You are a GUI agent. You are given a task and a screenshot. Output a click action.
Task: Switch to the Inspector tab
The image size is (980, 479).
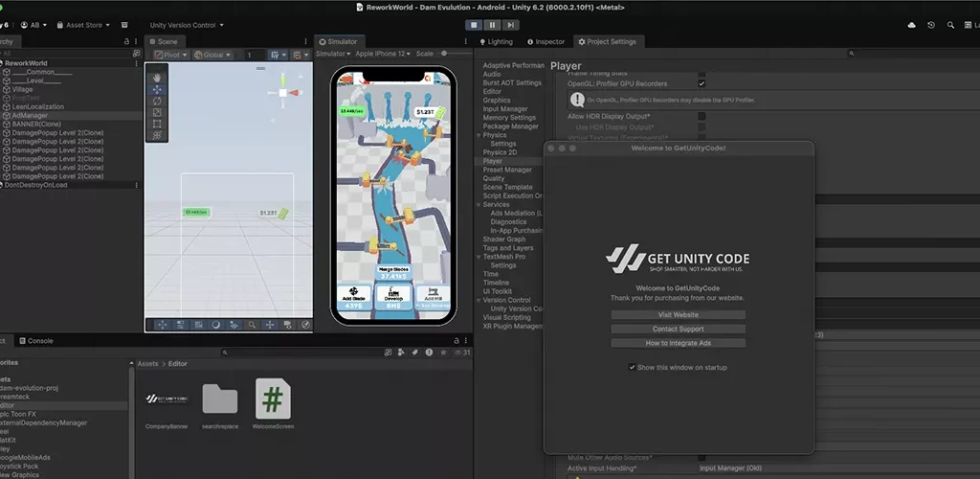click(546, 42)
